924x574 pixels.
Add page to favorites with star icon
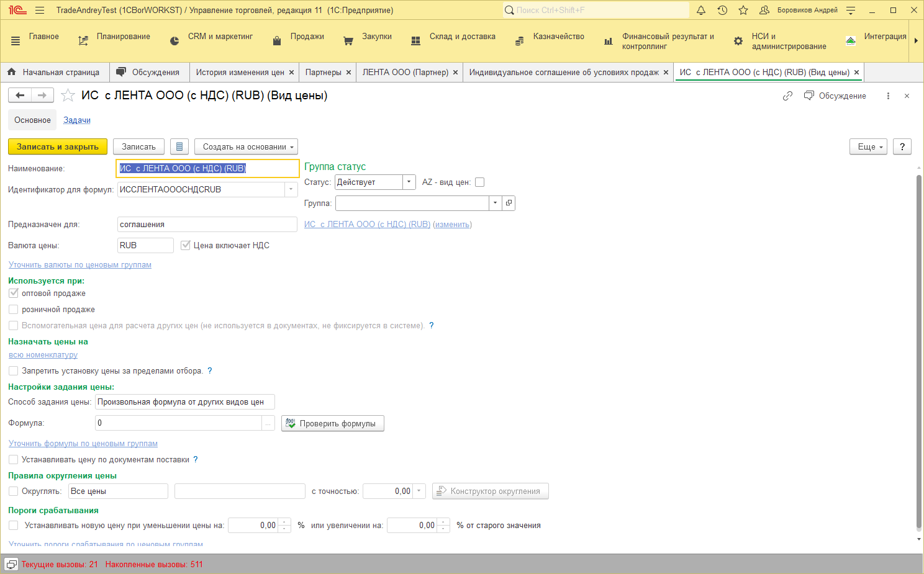coord(743,10)
